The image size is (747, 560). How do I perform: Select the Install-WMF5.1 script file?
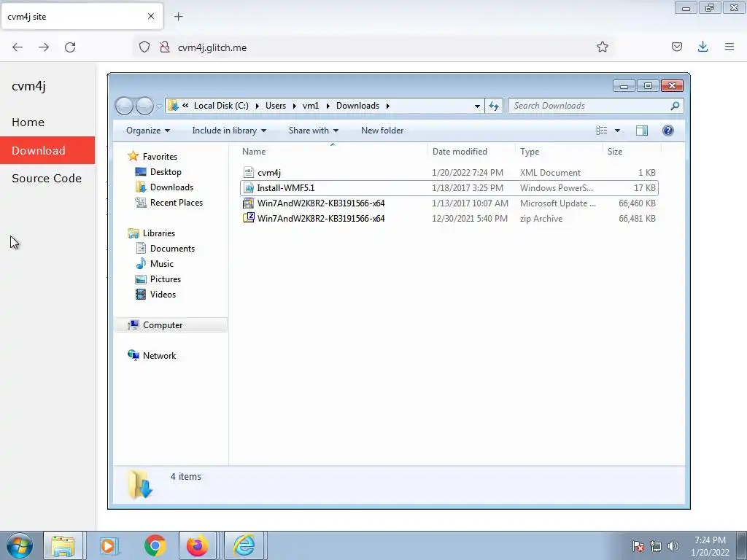(449, 187)
